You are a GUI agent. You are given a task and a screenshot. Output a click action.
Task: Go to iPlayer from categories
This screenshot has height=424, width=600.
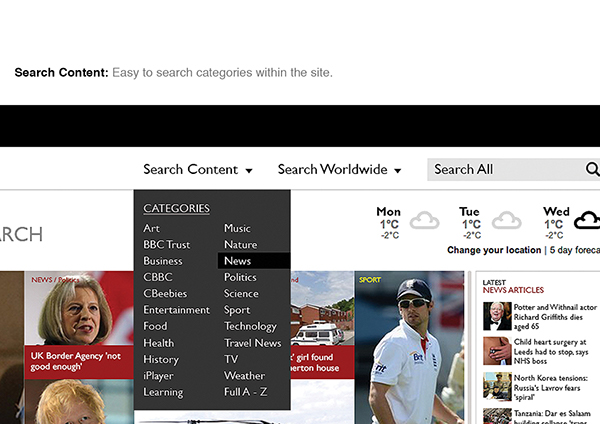[158, 376]
